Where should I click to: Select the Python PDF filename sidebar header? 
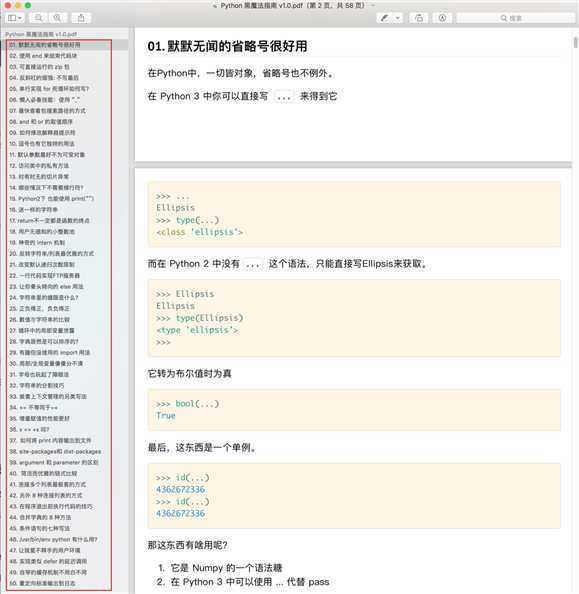(41, 34)
